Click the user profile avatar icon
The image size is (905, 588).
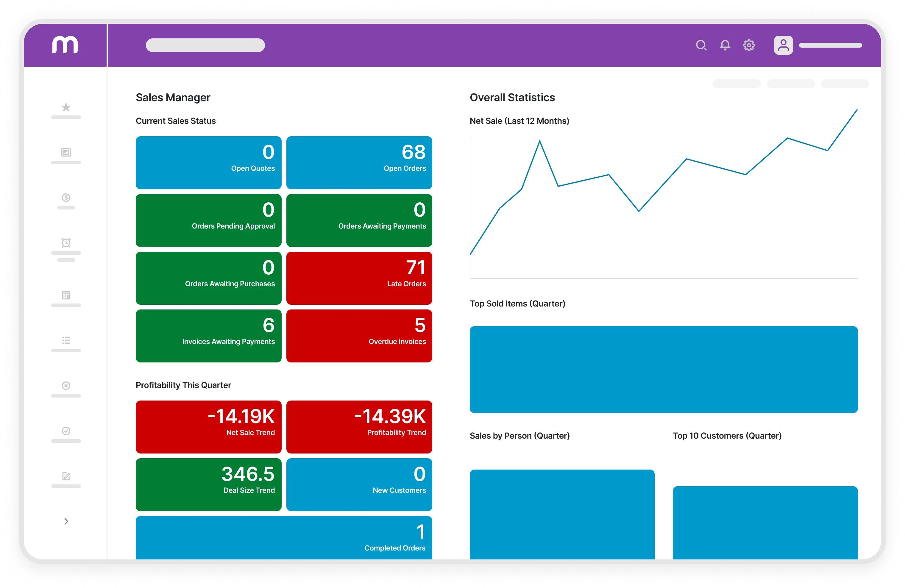[x=783, y=45]
